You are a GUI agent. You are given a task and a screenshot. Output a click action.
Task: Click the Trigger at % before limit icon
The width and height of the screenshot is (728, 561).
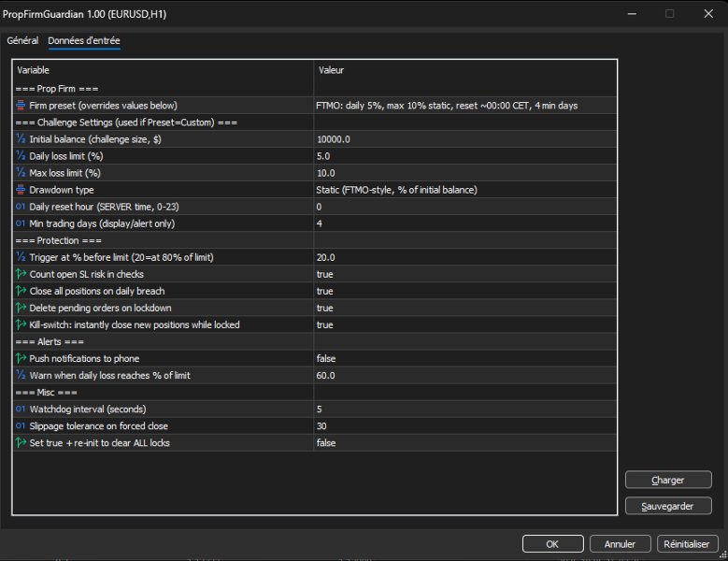21,257
